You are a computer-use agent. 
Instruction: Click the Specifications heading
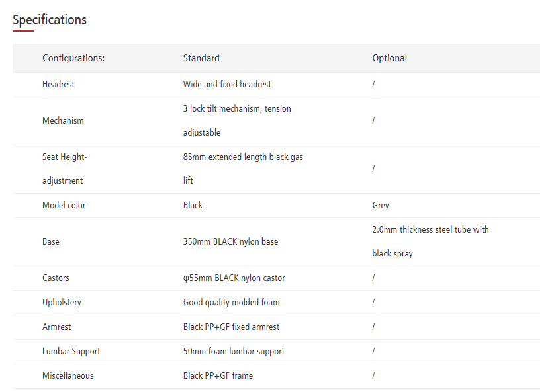click(x=50, y=20)
